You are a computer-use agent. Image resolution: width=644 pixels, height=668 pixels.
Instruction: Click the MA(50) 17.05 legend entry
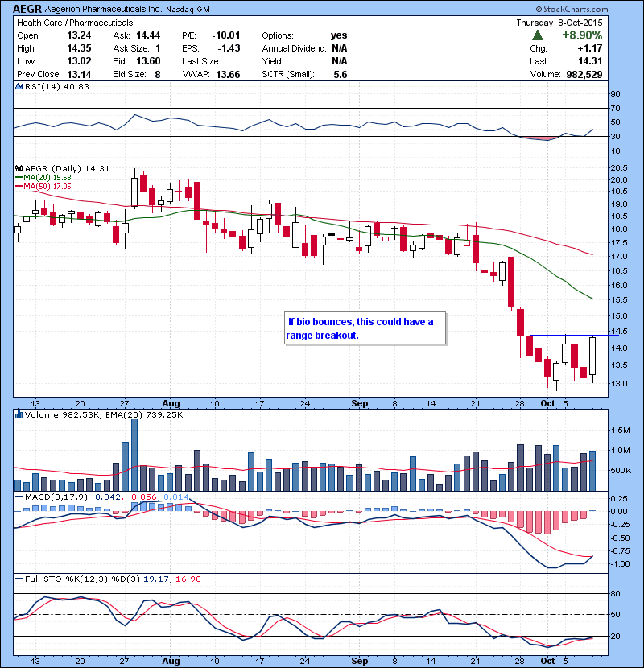(x=43, y=187)
